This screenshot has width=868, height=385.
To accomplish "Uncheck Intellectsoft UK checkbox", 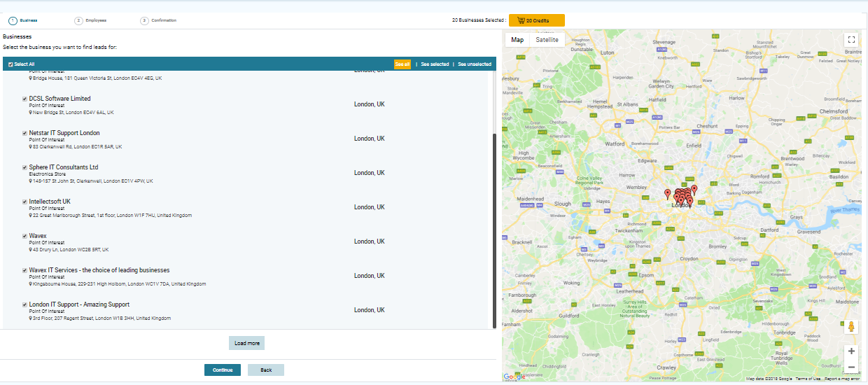I will [x=24, y=202].
